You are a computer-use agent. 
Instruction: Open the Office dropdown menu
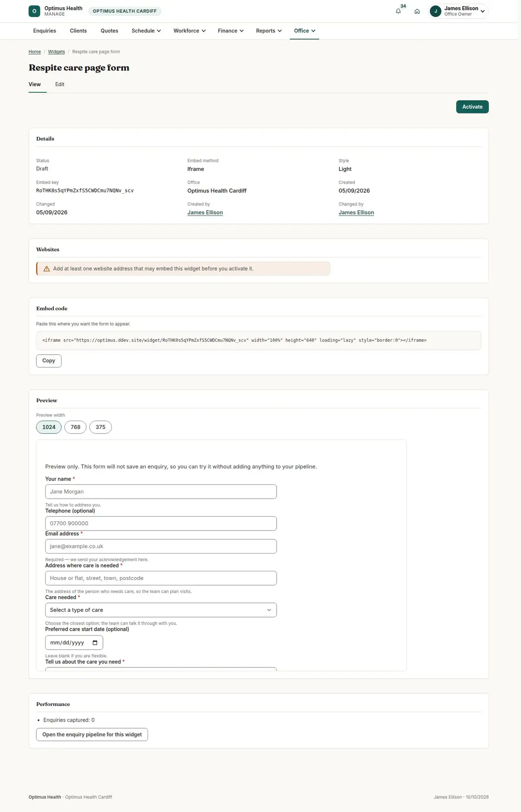[304, 31]
